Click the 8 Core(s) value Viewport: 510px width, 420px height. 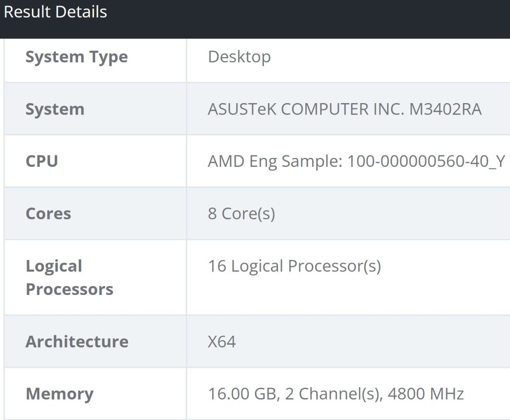pyautogui.click(x=241, y=214)
